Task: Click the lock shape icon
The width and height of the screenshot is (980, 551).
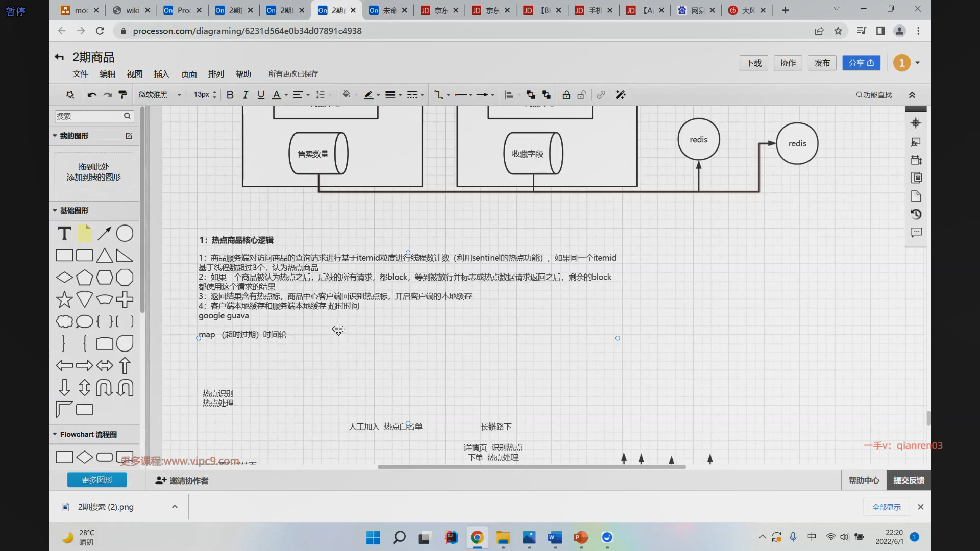Action: click(x=566, y=95)
